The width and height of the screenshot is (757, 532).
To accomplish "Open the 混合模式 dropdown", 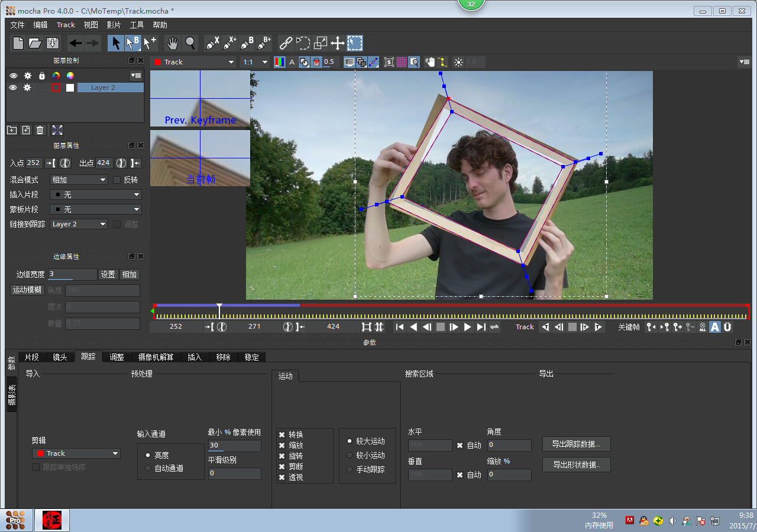I will pos(79,180).
